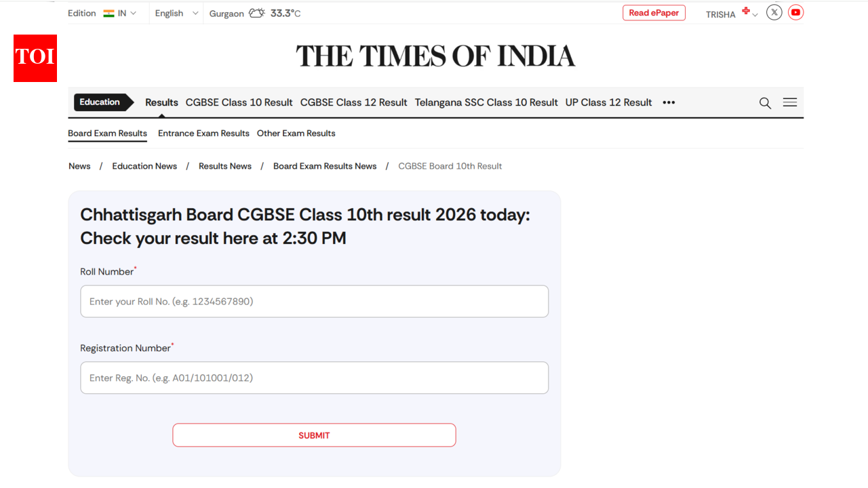Viewport: 868px width, 488px height.
Task: Switch to Entrance Exam Results tab
Action: (203, 134)
